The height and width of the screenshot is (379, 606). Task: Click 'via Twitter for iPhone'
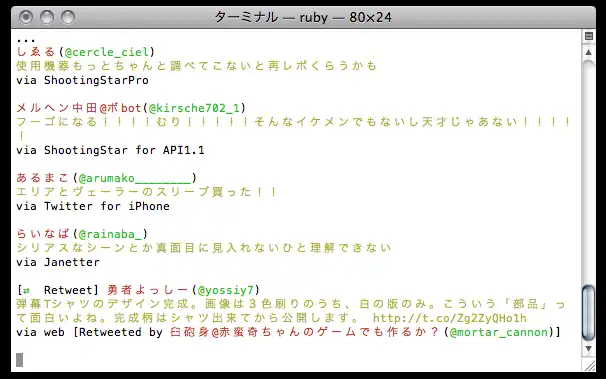[93, 206]
